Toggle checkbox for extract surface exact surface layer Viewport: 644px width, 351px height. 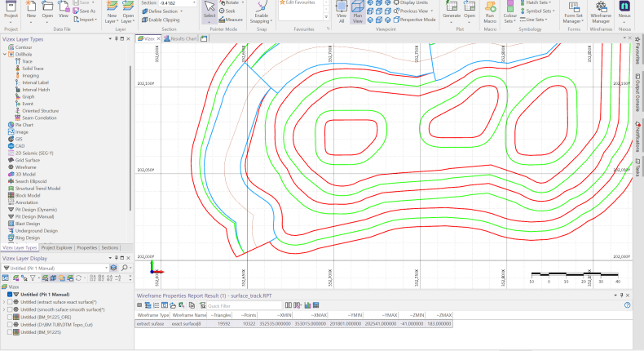pos(10,302)
